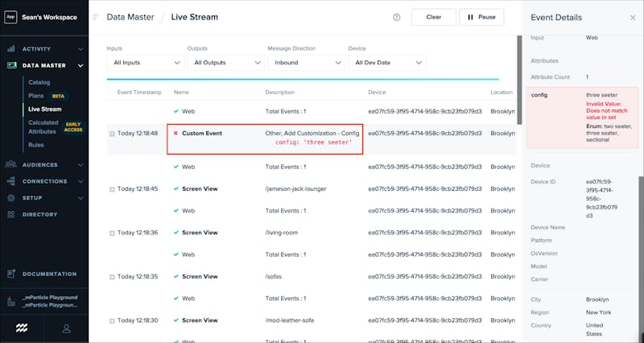Open the All Dev Data device dropdown

(387, 63)
